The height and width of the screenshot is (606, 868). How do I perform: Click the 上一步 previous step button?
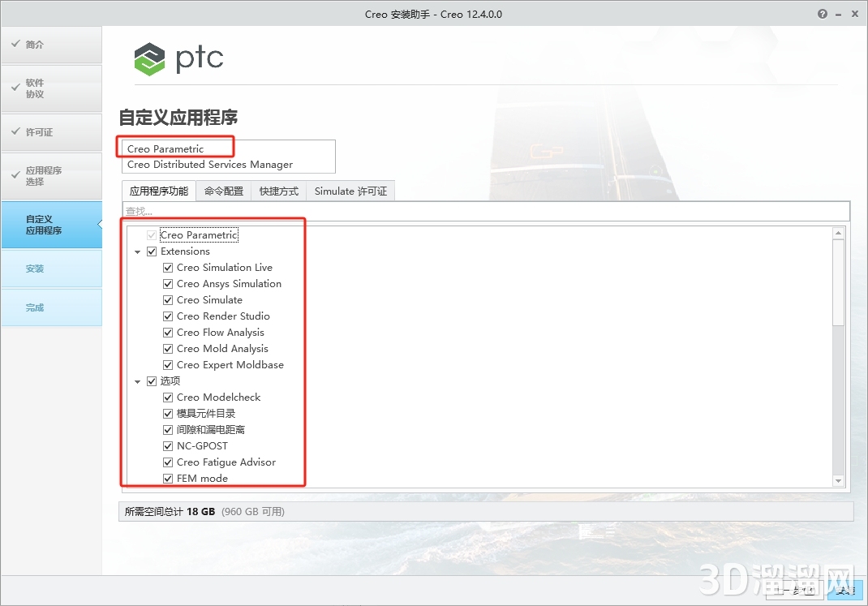796,591
